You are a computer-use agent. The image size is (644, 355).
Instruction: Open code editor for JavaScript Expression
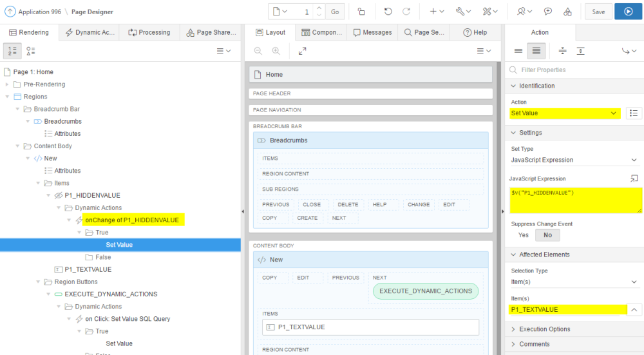coord(634,178)
